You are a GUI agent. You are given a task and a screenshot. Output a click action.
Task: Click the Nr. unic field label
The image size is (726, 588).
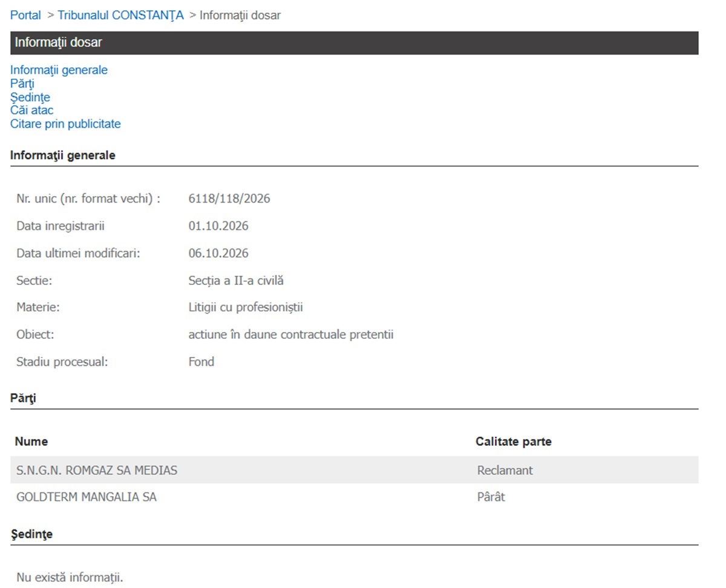pyautogui.click(x=88, y=198)
